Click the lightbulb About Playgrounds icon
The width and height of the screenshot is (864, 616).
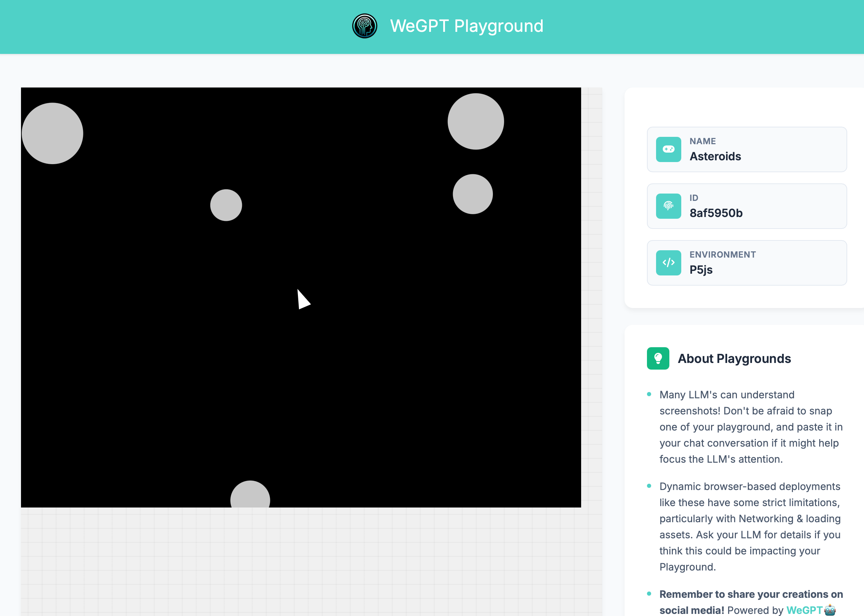pos(658,358)
